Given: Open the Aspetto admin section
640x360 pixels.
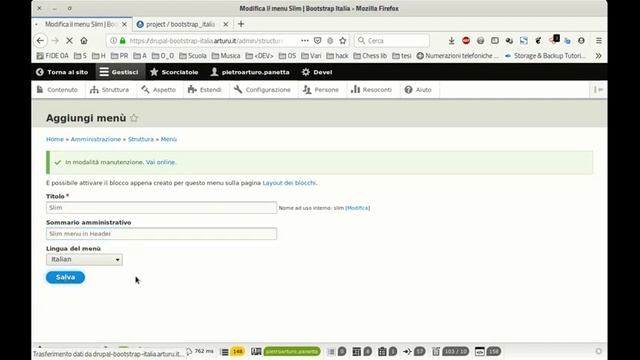Looking at the screenshot, I should tap(158, 89).
